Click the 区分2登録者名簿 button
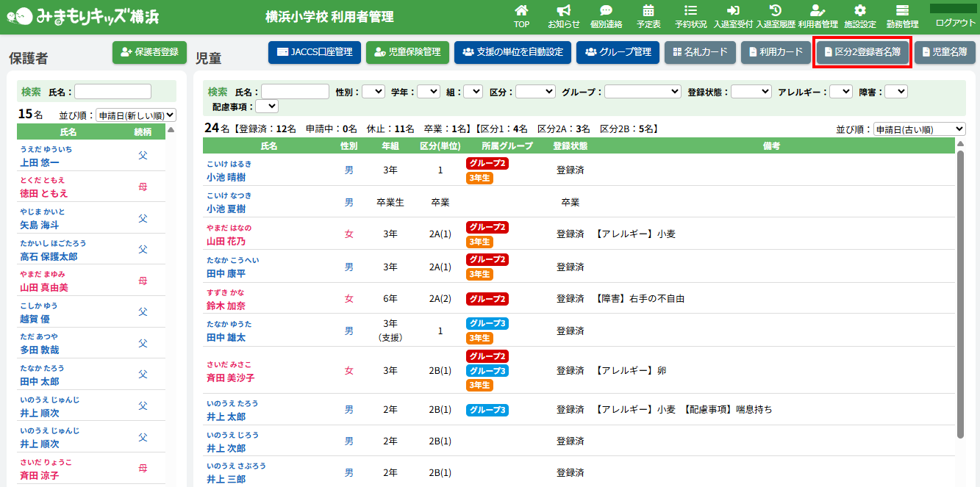Screen dimensions: 980x487 click(x=862, y=52)
